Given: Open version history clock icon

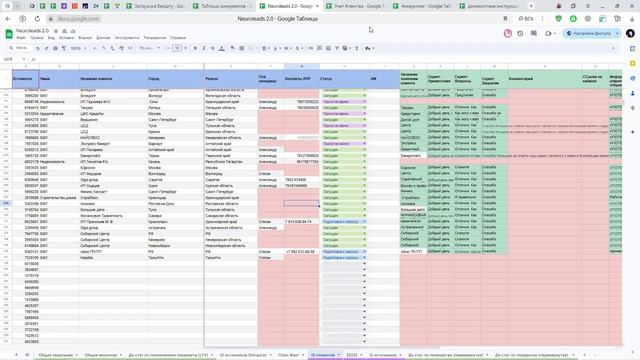Looking at the screenshot, I should coord(520,33).
